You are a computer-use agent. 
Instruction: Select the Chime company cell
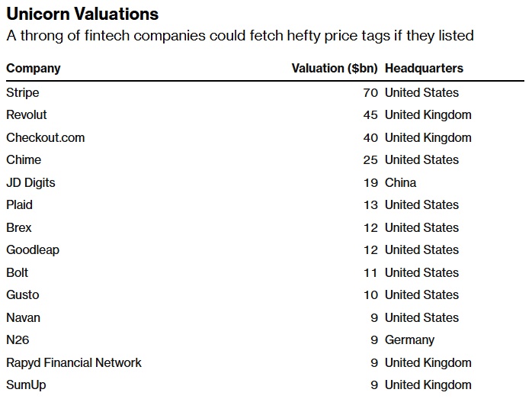pyautogui.click(x=24, y=160)
